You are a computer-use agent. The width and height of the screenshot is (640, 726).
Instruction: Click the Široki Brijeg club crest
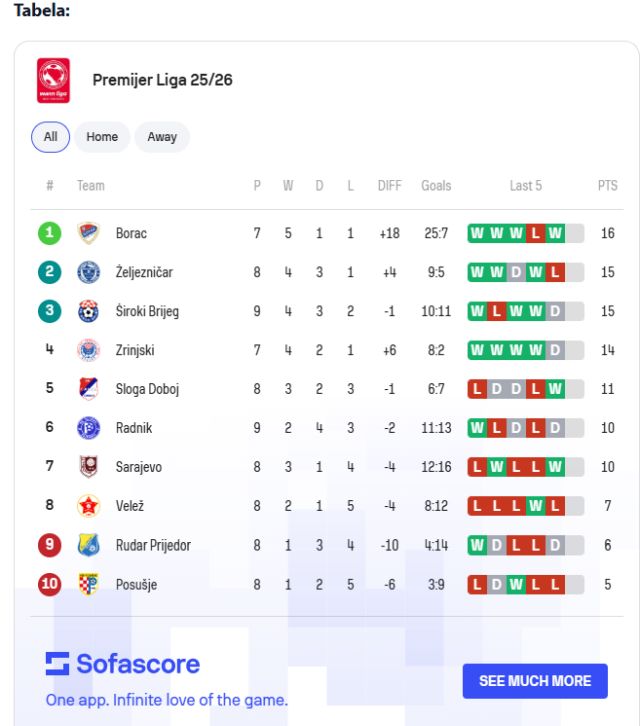(89, 311)
